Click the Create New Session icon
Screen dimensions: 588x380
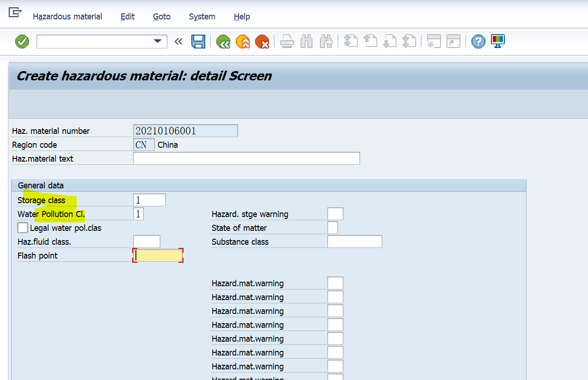434,42
